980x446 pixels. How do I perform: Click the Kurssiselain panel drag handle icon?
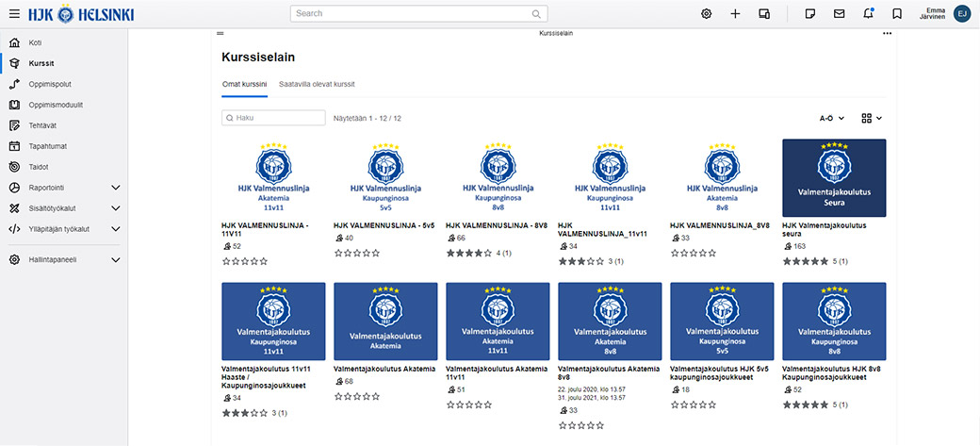(x=220, y=33)
